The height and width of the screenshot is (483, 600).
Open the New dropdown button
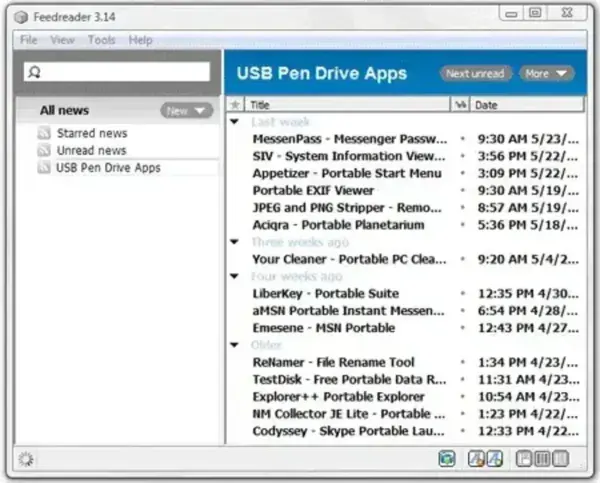pyautogui.click(x=186, y=111)
